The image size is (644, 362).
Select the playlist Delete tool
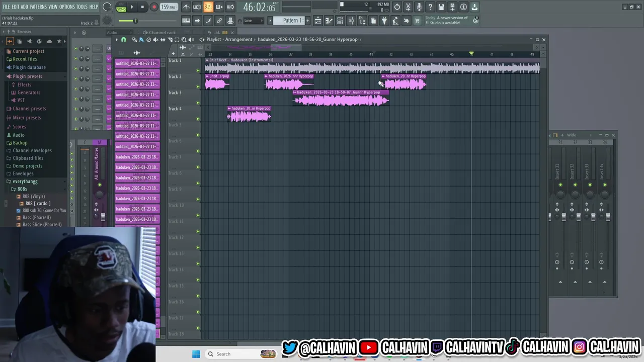click(148, 40)
